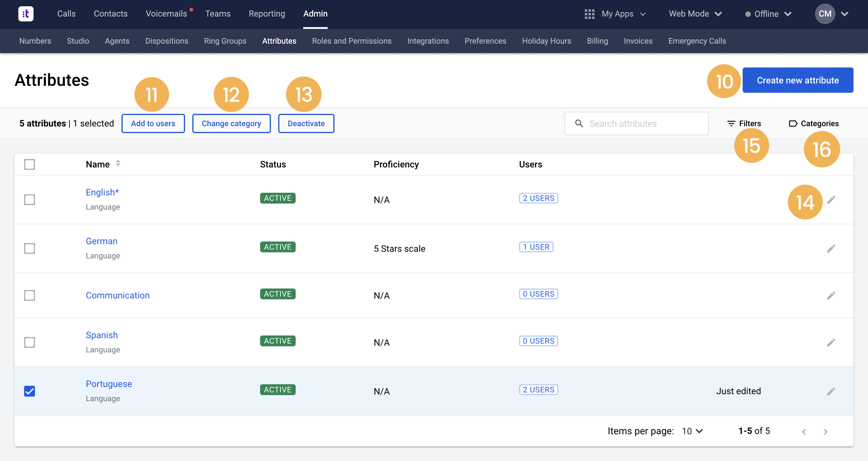Image resolution: width=868 pixels, height=474 pixels.
Task: Check the English row checkbox
Action: coord(30,200)
